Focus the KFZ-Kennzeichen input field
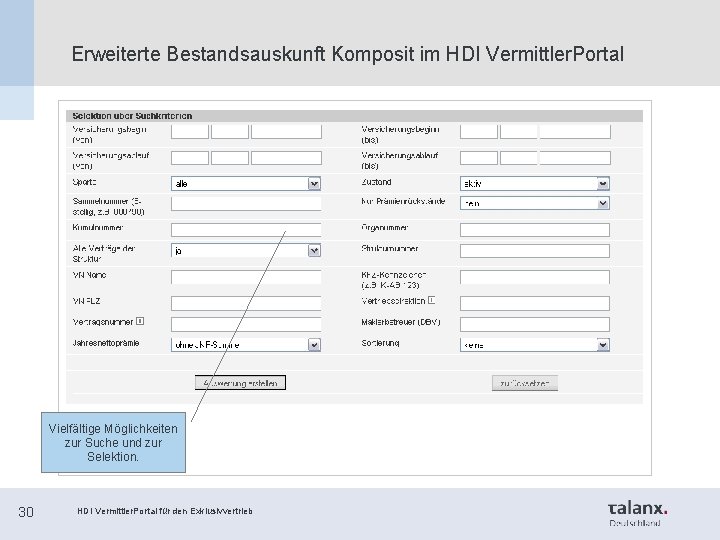This screenshot has height=540, width=720. [x=535, y=277]
